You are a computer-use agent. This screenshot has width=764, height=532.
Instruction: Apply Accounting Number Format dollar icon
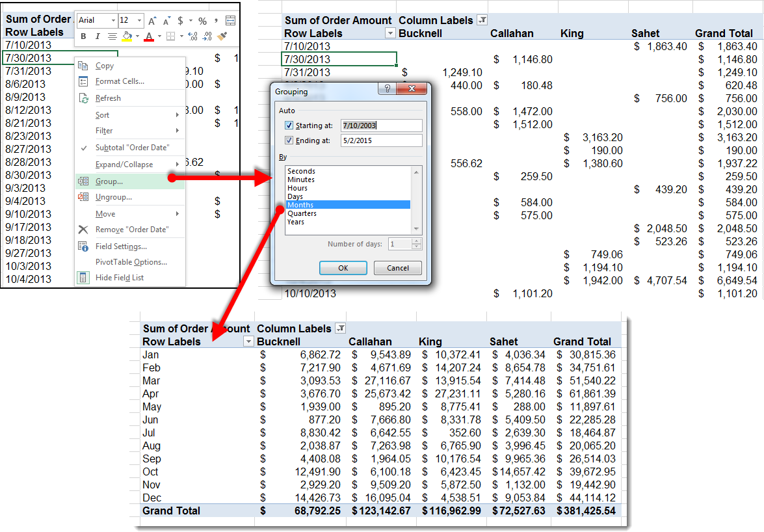[x=180, y=21]
